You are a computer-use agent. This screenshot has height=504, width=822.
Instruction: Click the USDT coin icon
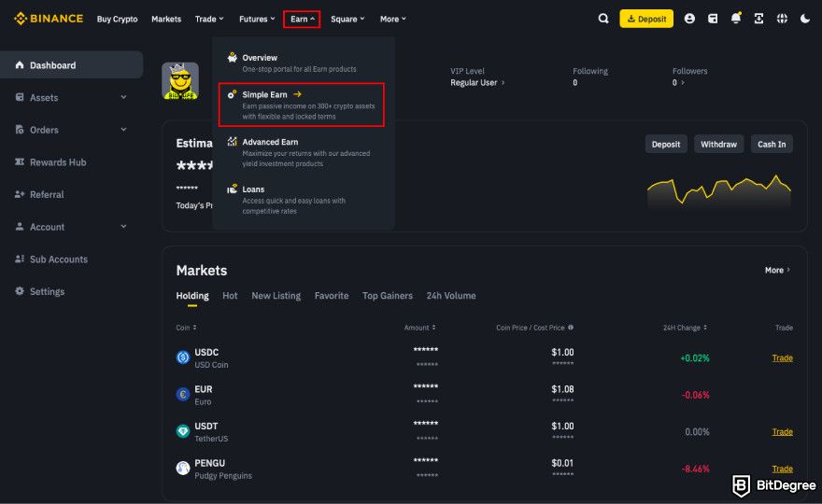(x=183, y=431)
